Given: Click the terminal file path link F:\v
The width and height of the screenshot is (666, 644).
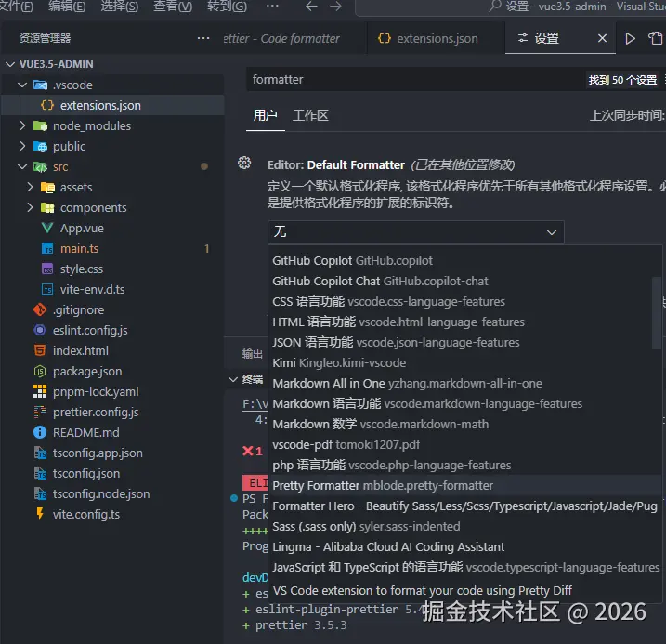Looking at the screenshot, I should click(255, 403).
